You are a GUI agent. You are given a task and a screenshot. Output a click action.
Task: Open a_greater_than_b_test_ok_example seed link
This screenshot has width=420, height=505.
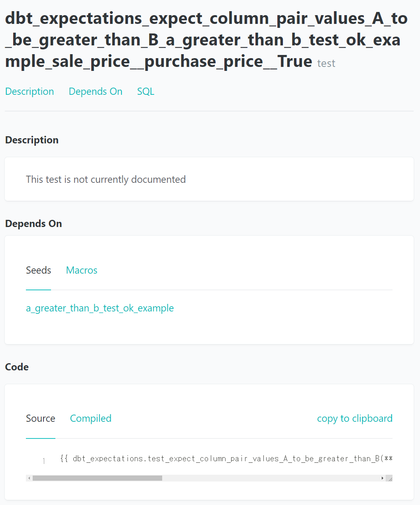[100, 308]
